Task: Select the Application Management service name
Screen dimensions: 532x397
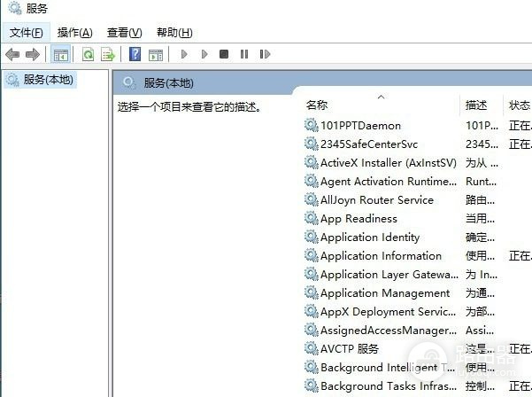Action: (x=385, y=293)
